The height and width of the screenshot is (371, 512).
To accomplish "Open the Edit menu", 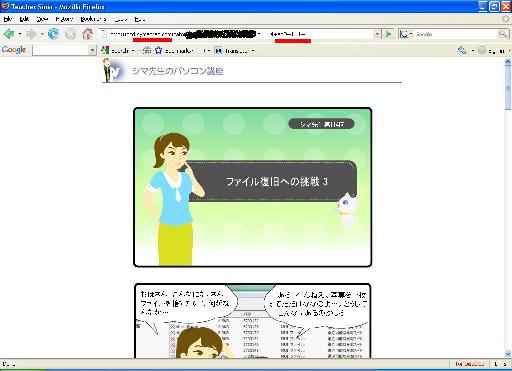I will click(24, 19).
